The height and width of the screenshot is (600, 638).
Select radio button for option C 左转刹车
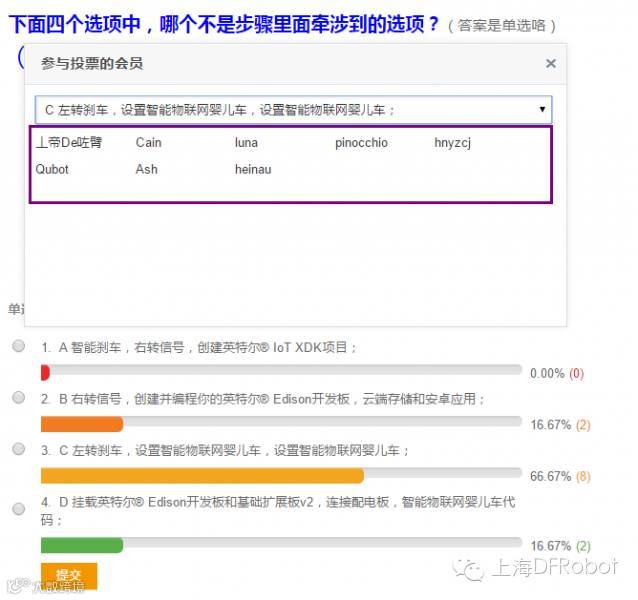click(18, 449)
